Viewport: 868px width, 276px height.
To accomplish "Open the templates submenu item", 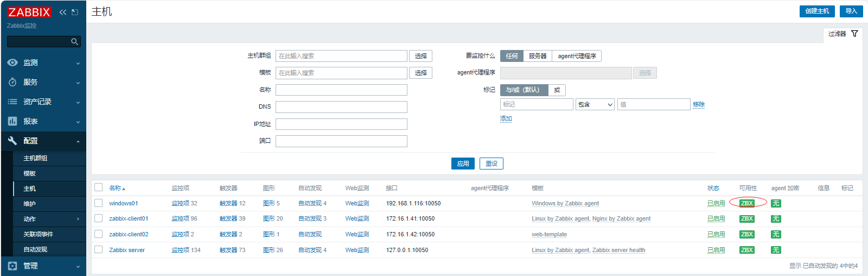I will tap(29, 173).
